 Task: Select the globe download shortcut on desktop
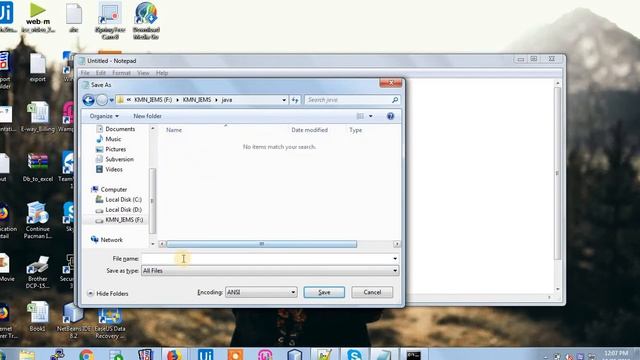click(x=146, y=21)
